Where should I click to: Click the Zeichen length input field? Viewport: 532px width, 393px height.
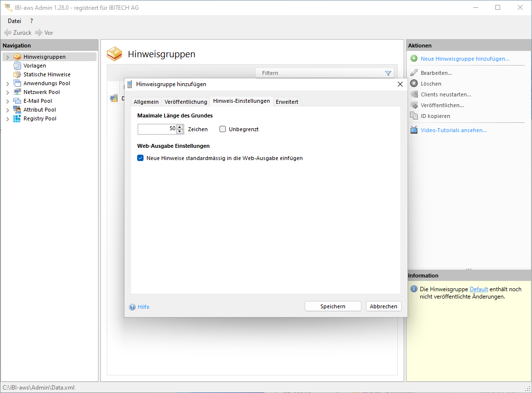pos(157,129)
